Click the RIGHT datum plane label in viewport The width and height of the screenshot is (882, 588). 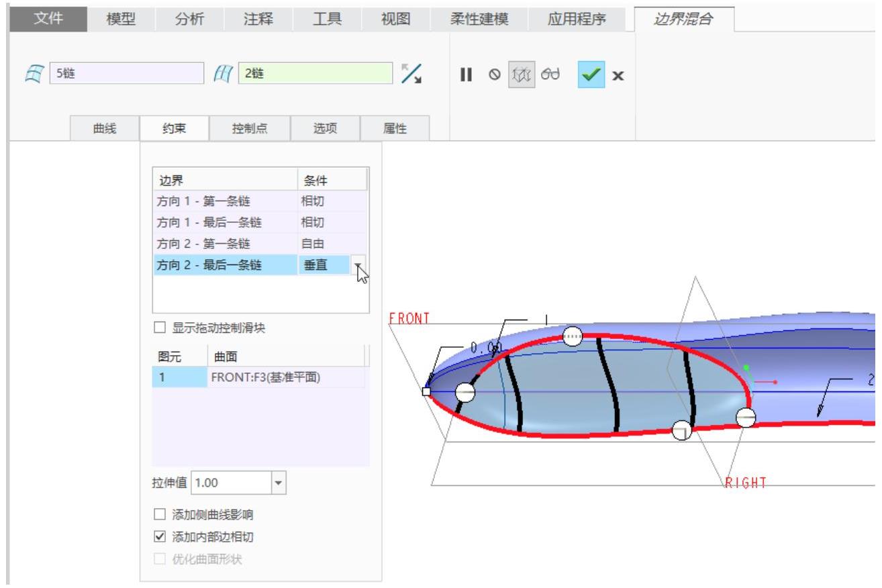tap(746, 482)
